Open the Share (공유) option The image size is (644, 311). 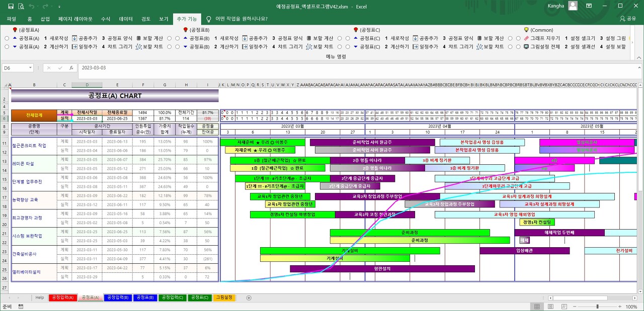(x=627, y=19)
